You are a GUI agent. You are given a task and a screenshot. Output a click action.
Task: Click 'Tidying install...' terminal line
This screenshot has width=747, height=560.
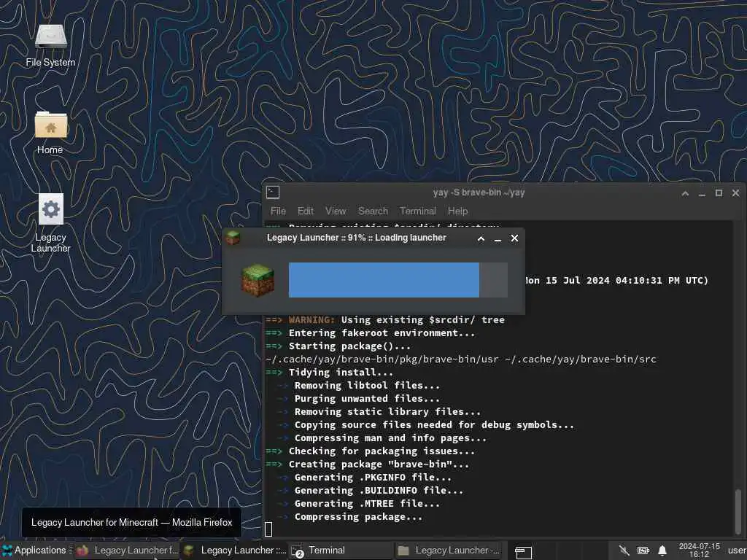pyautogui.click(x=341, y=373)
